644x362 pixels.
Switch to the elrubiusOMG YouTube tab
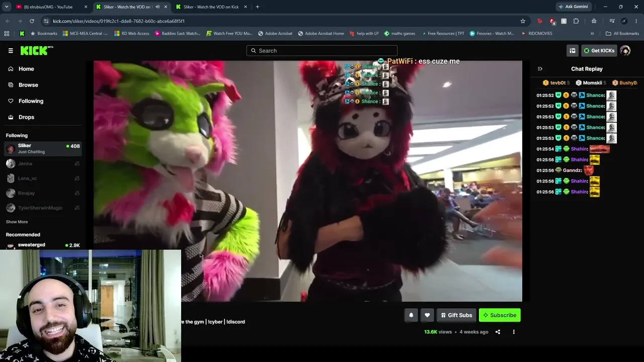click(48, 7)
